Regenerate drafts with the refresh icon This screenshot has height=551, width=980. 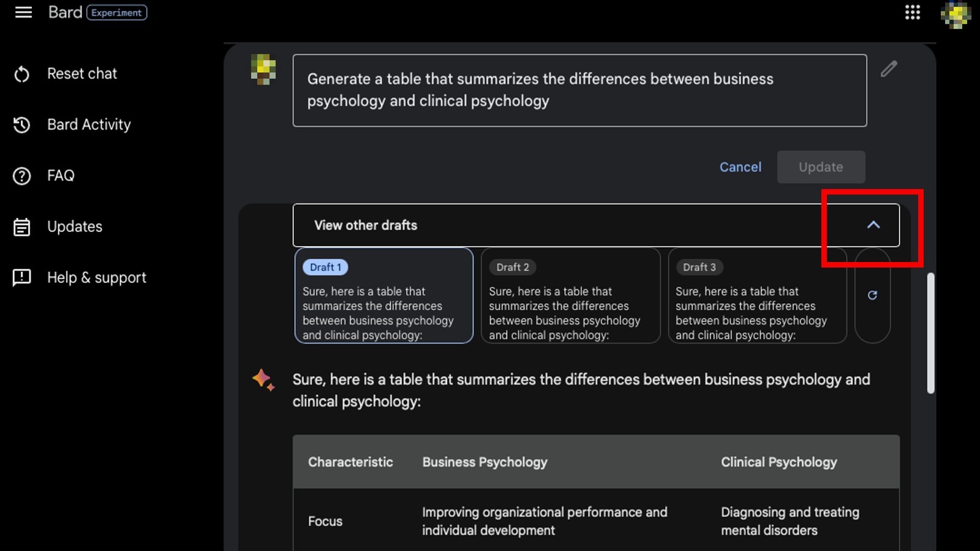872,295
